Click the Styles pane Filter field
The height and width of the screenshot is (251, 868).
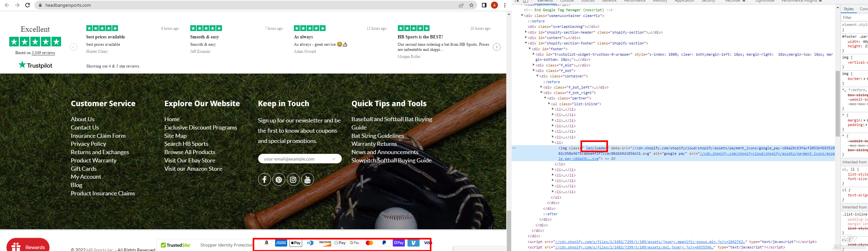click(x=855, y=18)
